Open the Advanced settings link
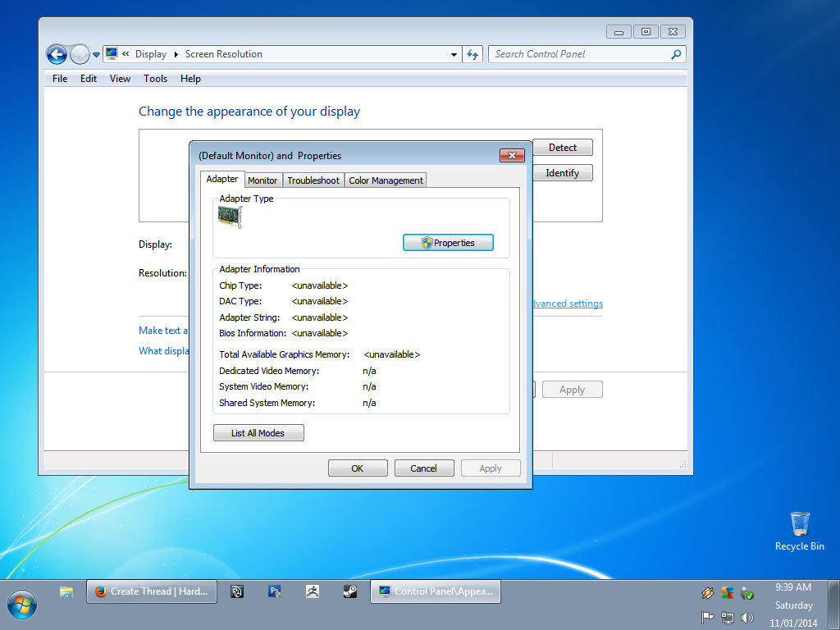 [x=568, y=304]
